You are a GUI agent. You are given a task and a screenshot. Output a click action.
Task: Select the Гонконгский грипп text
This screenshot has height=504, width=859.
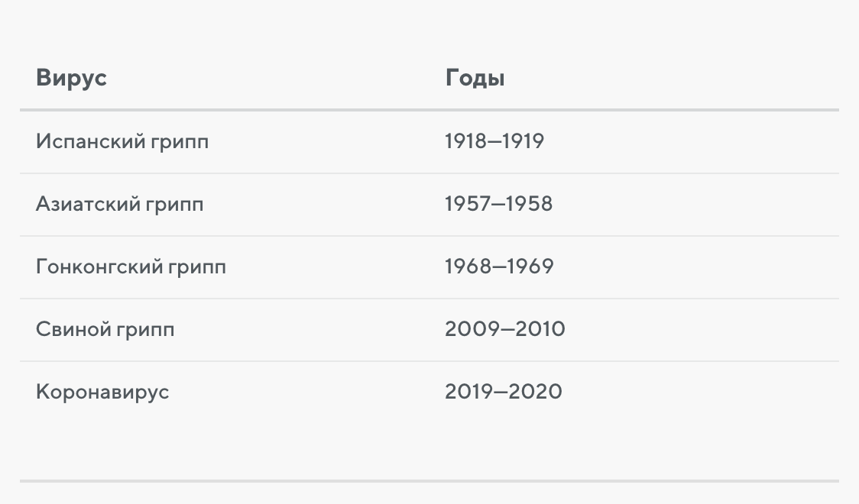pos(131,267)
